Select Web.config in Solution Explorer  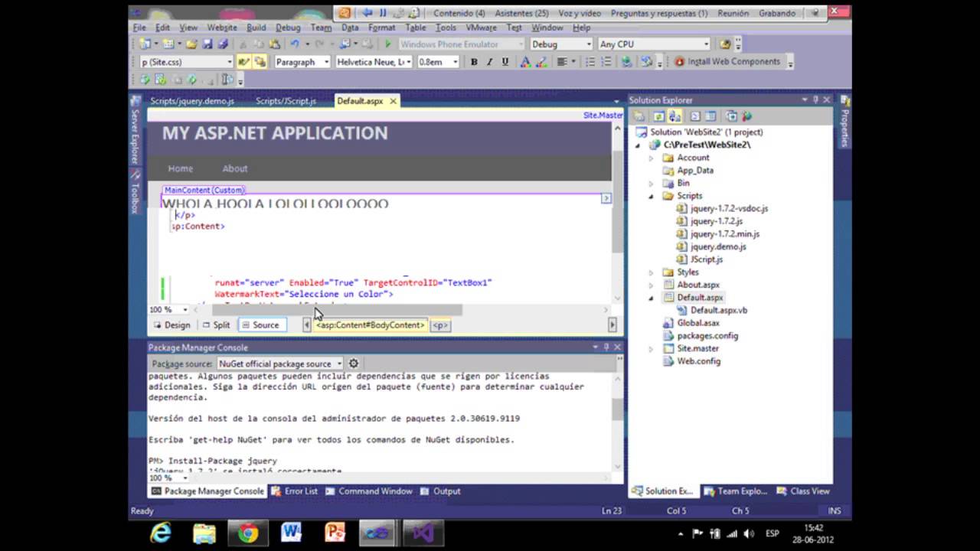(697, 361)
